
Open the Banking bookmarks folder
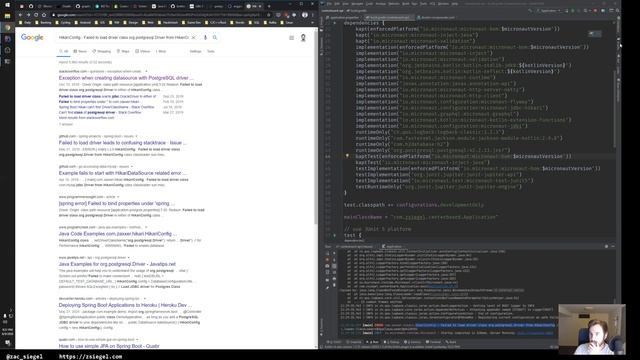click(x=43, y=22)
